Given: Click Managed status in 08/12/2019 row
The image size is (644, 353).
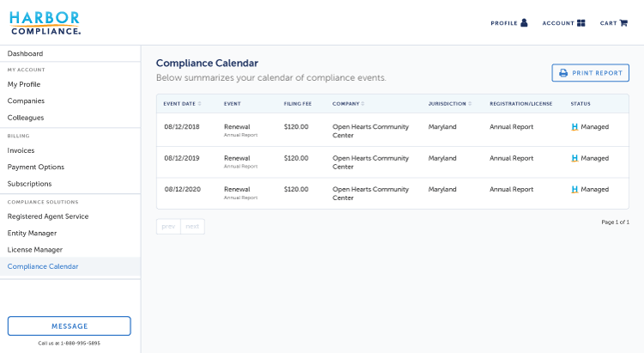Looking at the screenshot, I should (595, 158).
